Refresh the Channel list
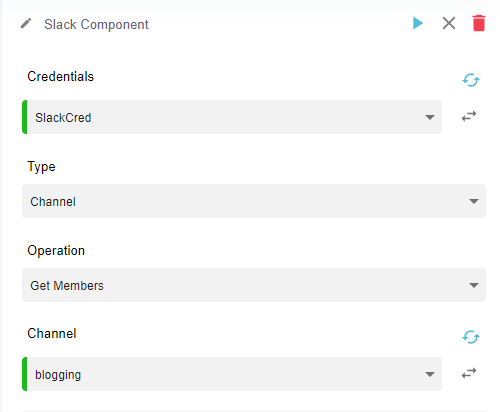 (471, 337)
